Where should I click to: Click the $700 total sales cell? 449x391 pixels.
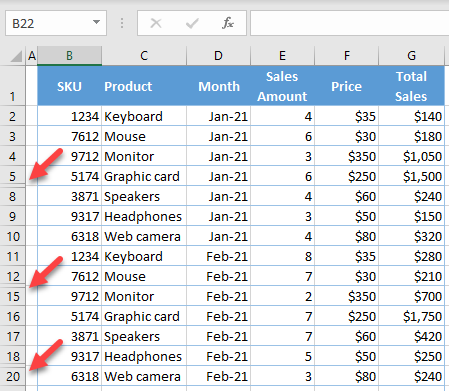point(412,296)
